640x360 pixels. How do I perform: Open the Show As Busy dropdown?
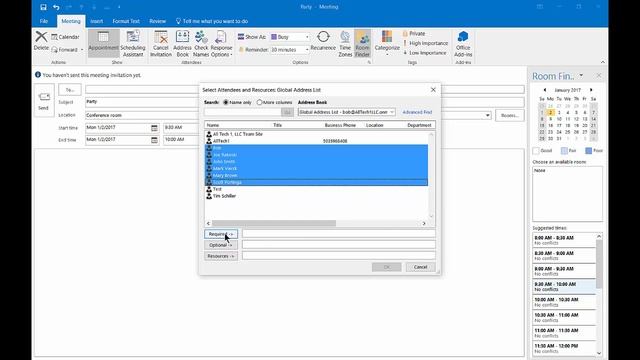tap(307, 37)
